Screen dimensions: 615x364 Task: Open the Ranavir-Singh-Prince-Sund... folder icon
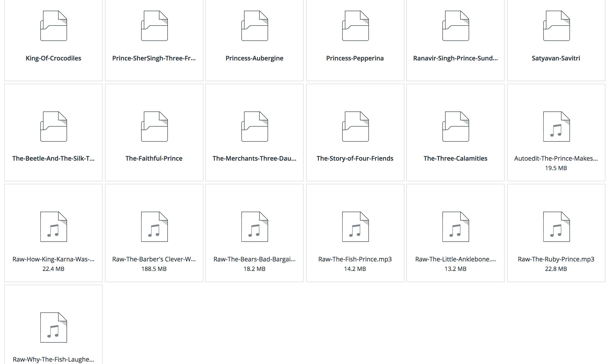click(456, 26)
